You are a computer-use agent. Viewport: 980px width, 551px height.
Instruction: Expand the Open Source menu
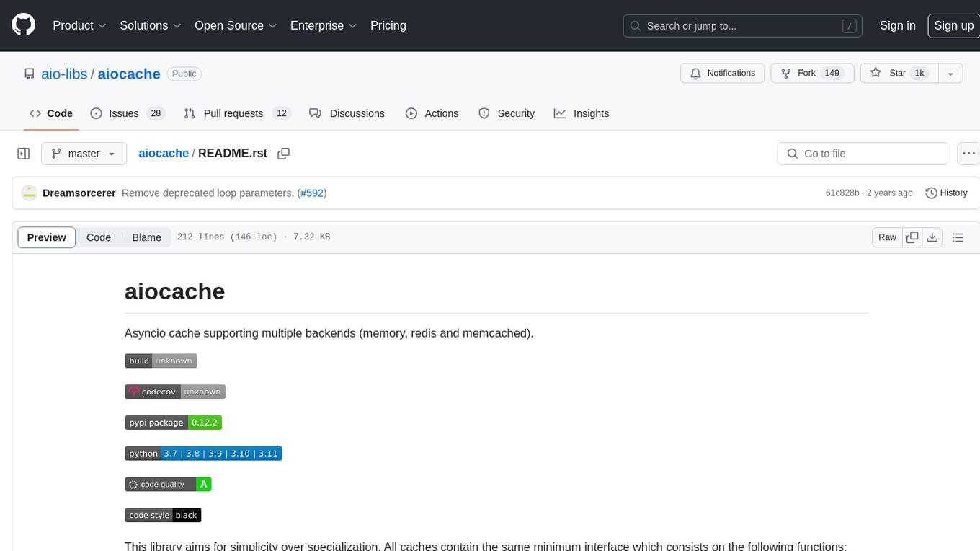click(236, 25)
